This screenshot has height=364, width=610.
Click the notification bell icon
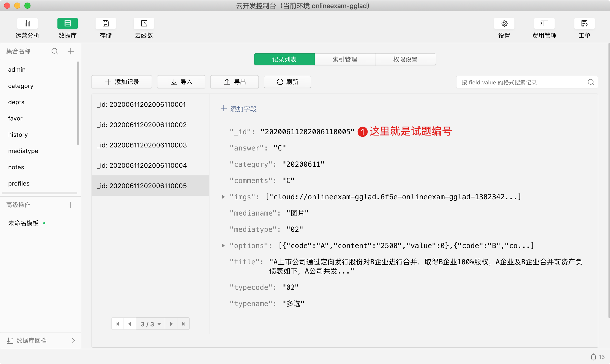tap(593, 357)
